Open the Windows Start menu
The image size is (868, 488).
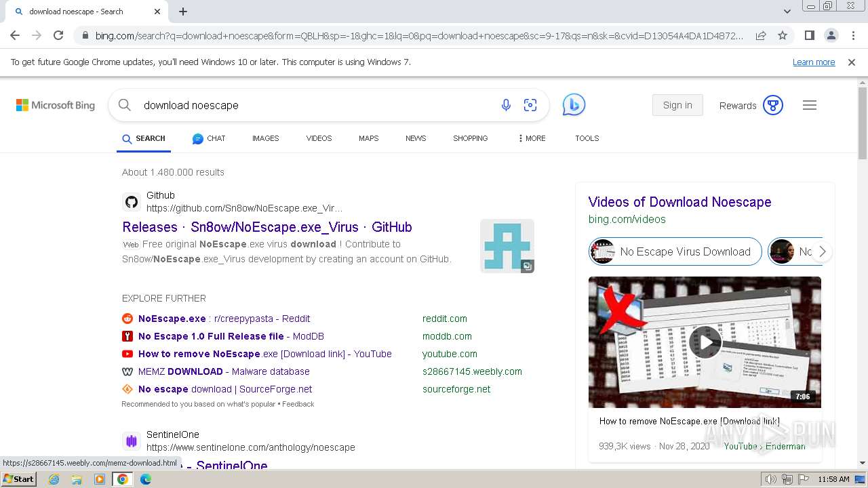(x=19, y=479)
